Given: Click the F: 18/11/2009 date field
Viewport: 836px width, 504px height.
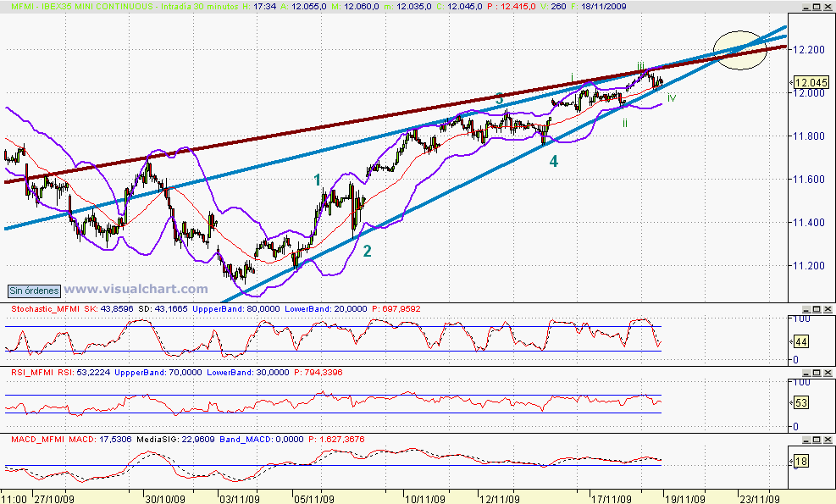Looking at the screenshot, I should coord(598,7).
